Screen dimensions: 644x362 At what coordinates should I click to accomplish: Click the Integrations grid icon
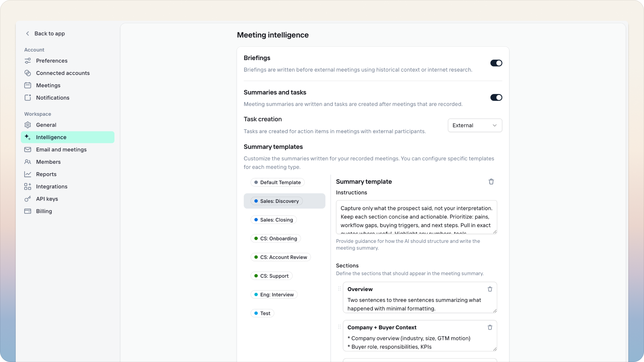pyautogui.click(x=28, y=187)
